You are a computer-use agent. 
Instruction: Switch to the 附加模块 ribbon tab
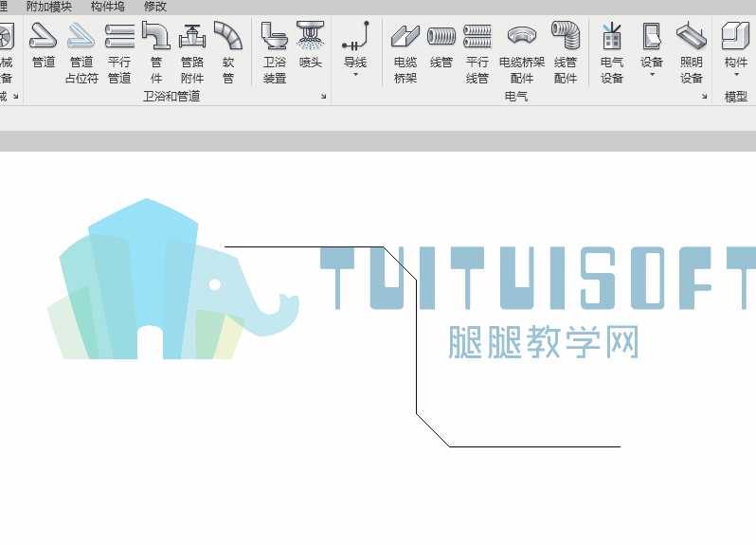pos(48,7)
